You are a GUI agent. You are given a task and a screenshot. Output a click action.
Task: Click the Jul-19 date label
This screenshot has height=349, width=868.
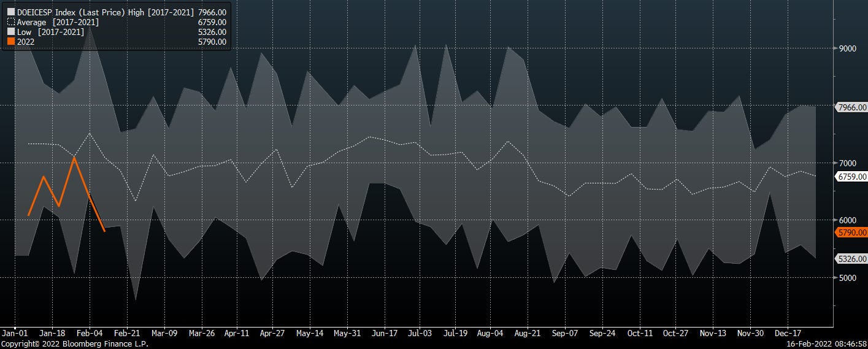(455, 334)
